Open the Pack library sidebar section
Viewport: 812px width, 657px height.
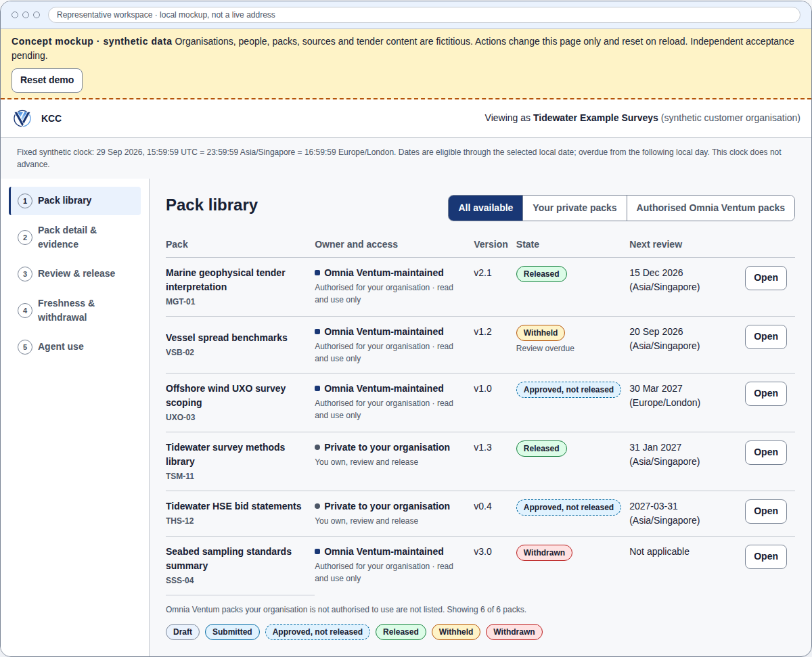click(x=75, y=201)
